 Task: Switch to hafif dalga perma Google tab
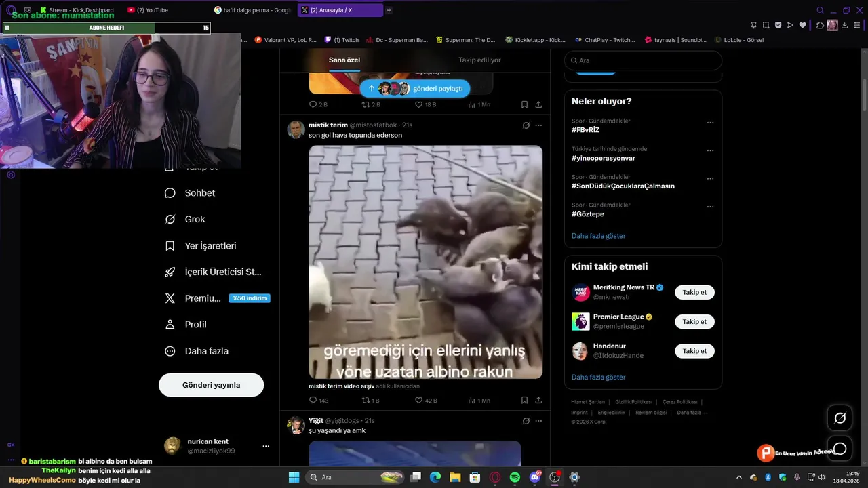point(252,10)
